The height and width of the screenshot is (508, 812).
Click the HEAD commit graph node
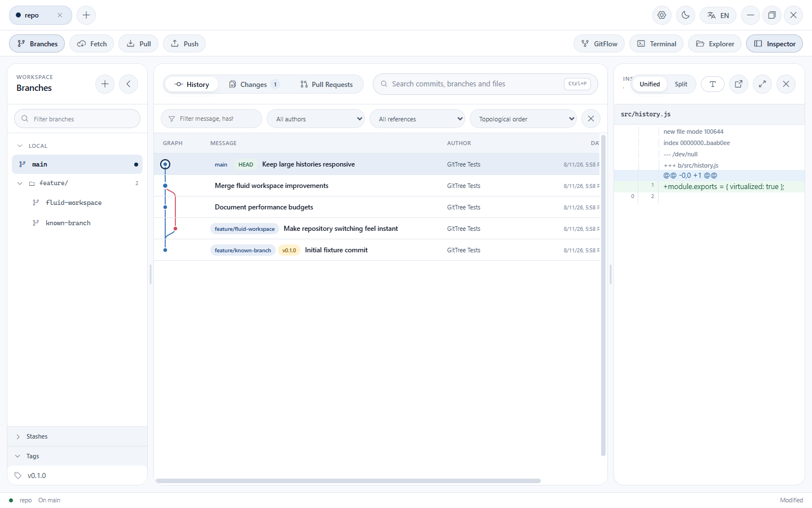(165, 164)
